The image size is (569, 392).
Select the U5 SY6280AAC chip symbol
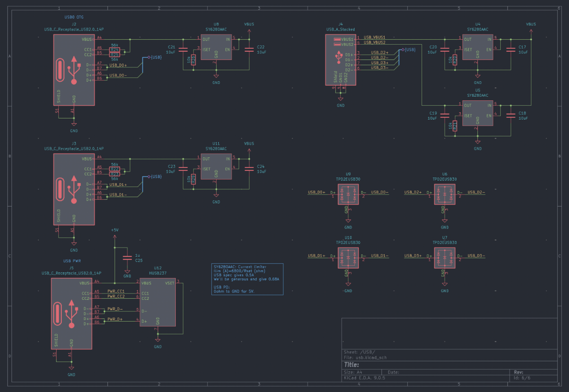click(477, 113)
